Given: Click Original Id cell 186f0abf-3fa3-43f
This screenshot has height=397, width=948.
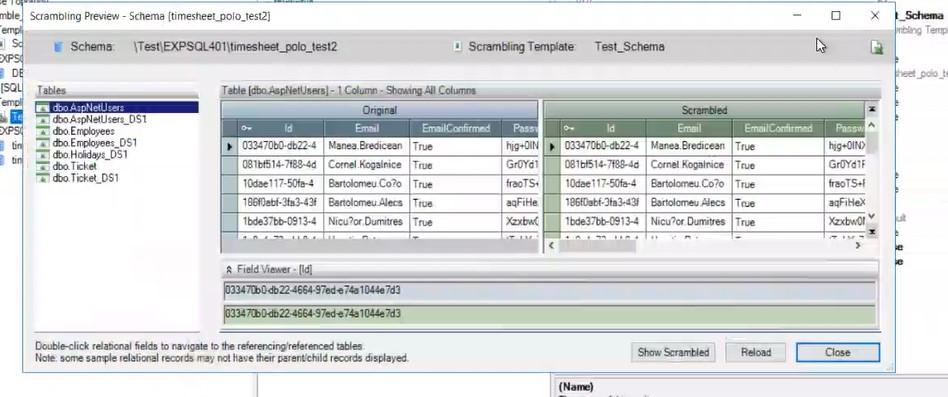Looking at the screenshot, I should [x=281, y=203].
